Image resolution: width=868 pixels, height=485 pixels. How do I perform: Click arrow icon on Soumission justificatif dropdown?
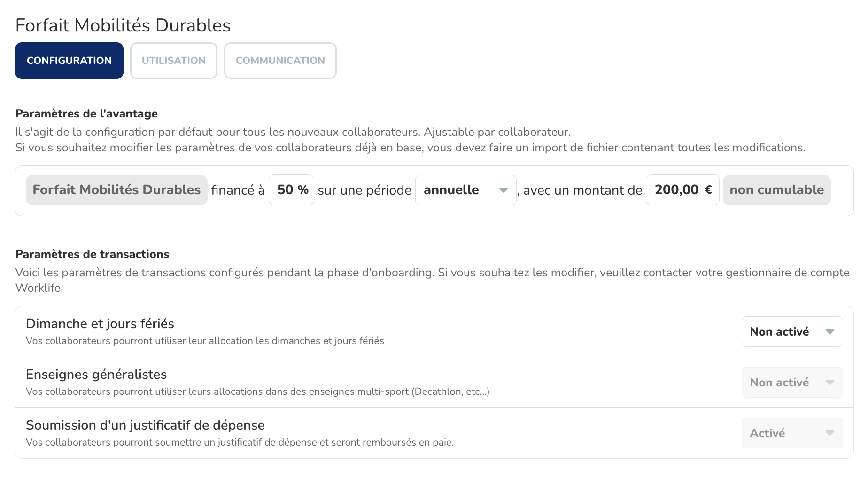[x=830, y=433]
